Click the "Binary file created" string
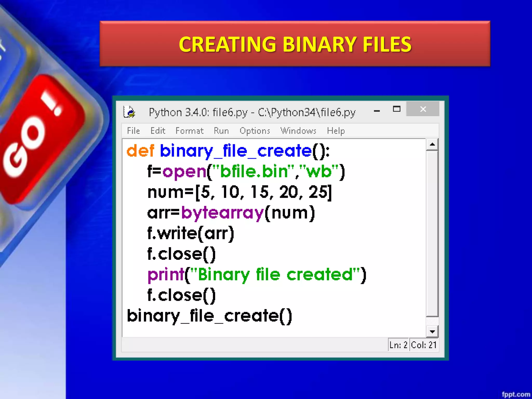 (275, 274)
